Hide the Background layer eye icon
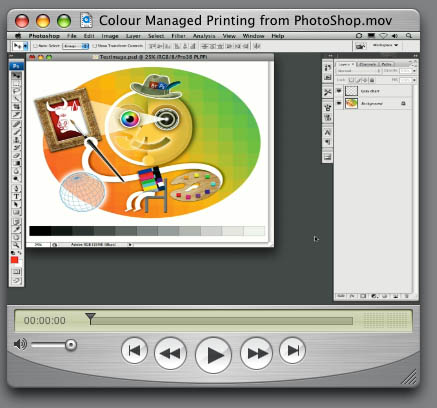Viewport: 437px width, 408px height. pos(339,103)
